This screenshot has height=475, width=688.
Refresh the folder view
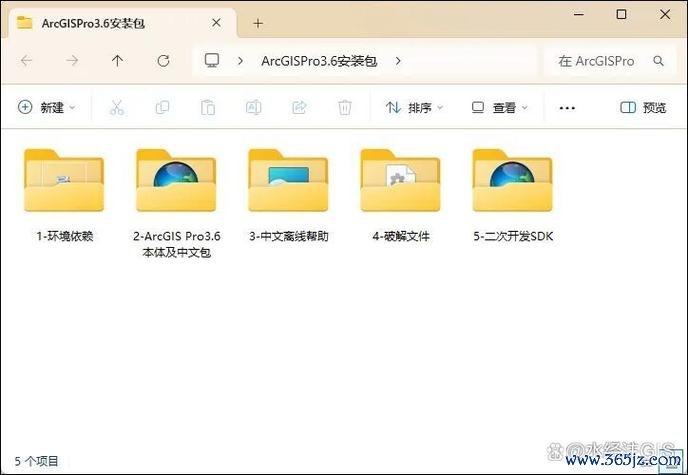coord(163,61)
